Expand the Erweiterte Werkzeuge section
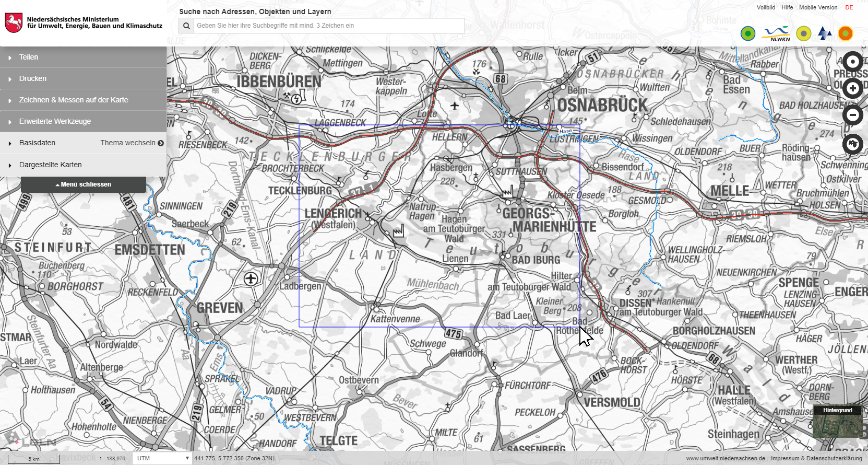This screenshot has height=465, width=868. (84, 121)
